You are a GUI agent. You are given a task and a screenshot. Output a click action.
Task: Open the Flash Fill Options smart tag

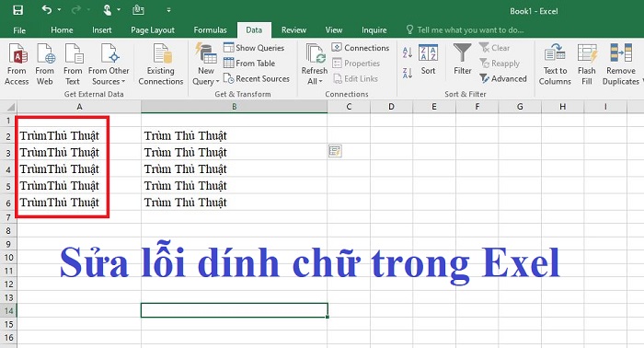[335, 151]
